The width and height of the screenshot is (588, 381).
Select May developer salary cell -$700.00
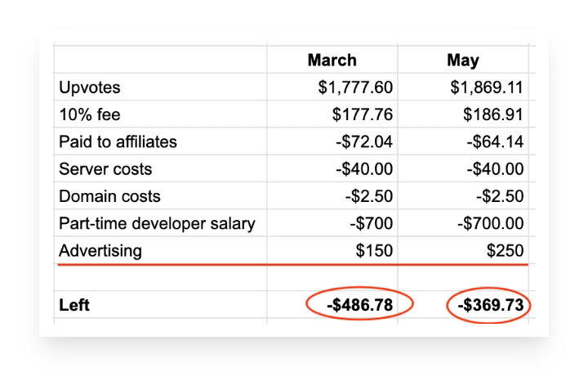pyautogui.click(x=463, y=224)
